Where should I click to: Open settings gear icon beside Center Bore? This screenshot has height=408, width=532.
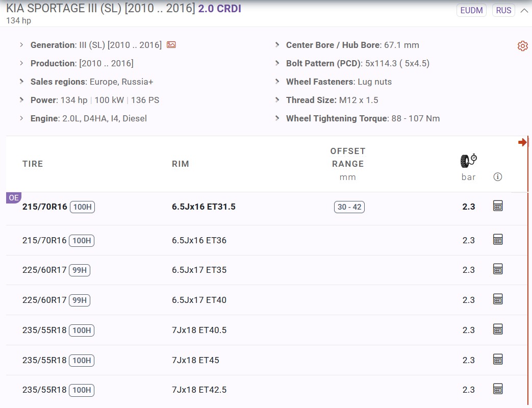click(522, 46)
